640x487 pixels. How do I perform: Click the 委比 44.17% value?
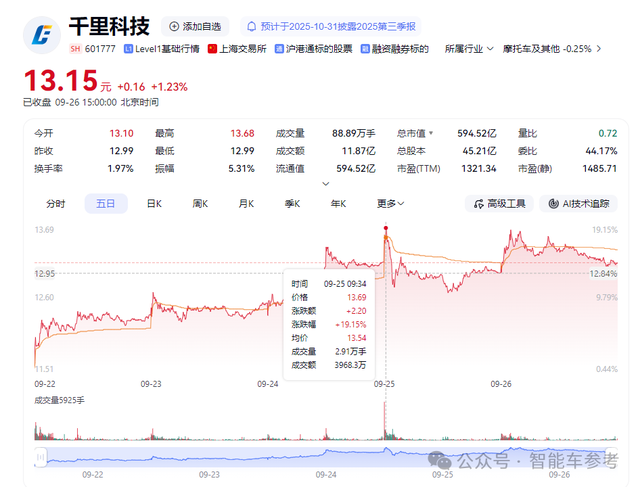pyautogui.click(x=601, y=151)
